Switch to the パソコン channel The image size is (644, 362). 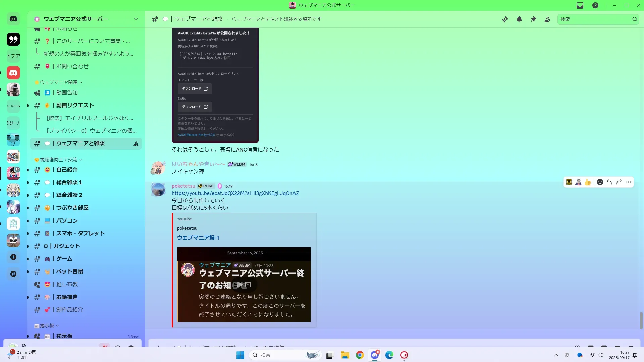pyautogui.click(x=67, y=221)
